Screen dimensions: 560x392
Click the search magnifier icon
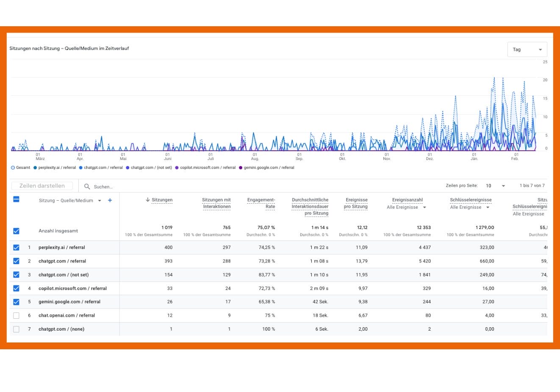click(x=87, y=186)
